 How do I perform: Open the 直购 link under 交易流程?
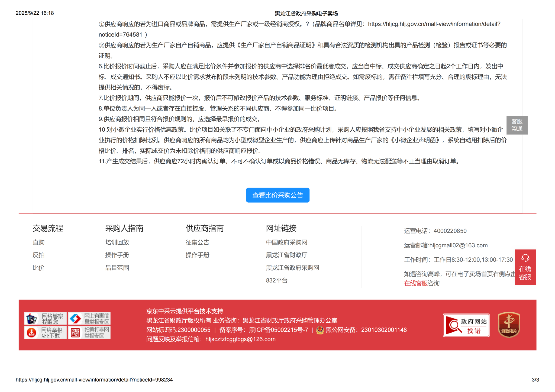38,242
